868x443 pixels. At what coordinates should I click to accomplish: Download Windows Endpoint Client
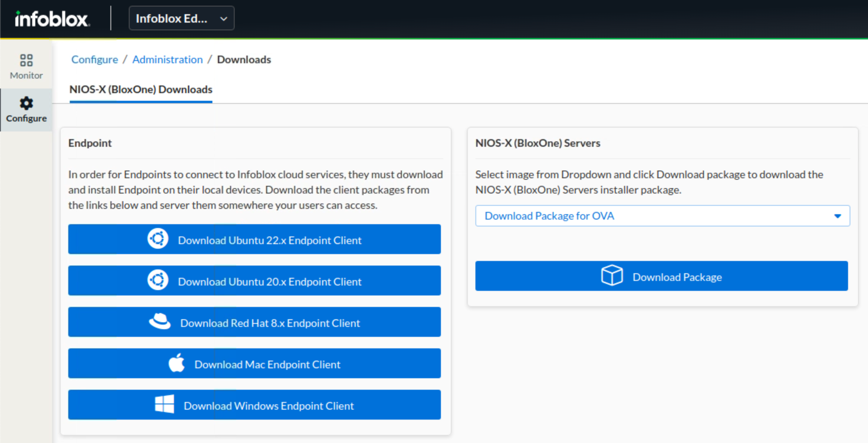(x=255, y=405)
